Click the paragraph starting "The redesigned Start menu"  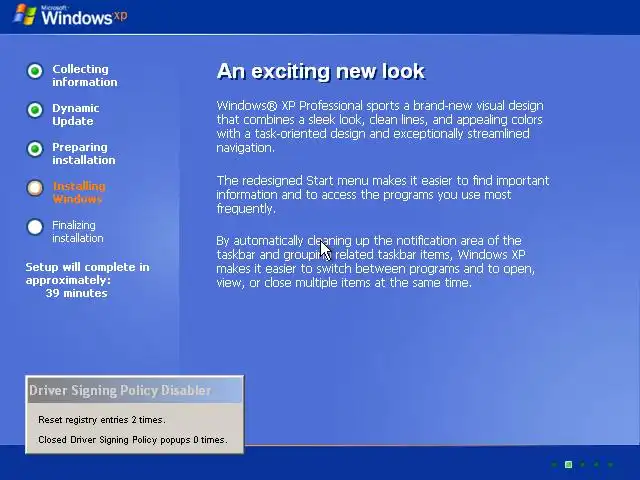point(383,195)
